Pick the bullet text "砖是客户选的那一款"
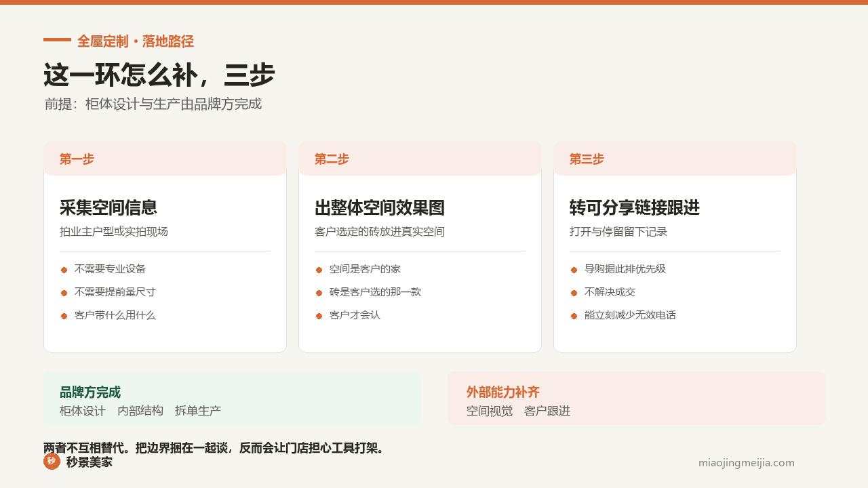The image size is (868, 488). [375, 292]
